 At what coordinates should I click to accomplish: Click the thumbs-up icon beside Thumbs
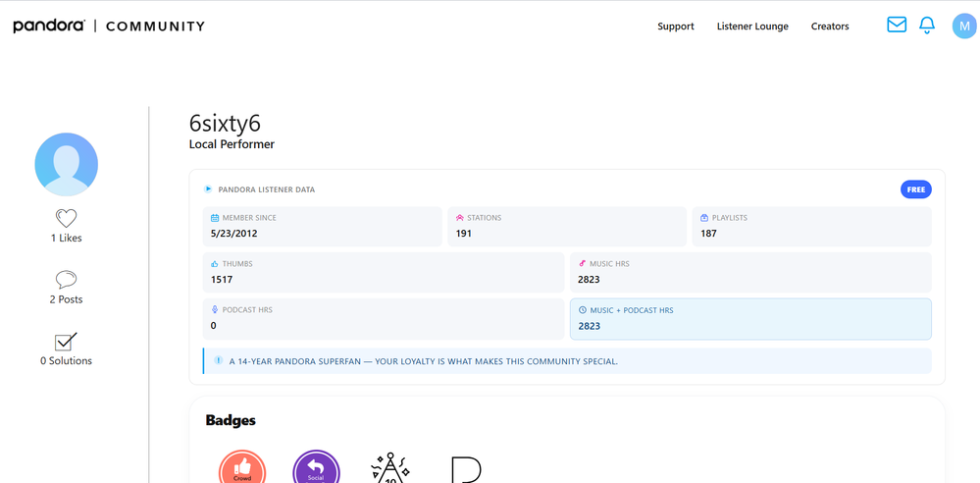pyautogui.click(x=215, y=264)
